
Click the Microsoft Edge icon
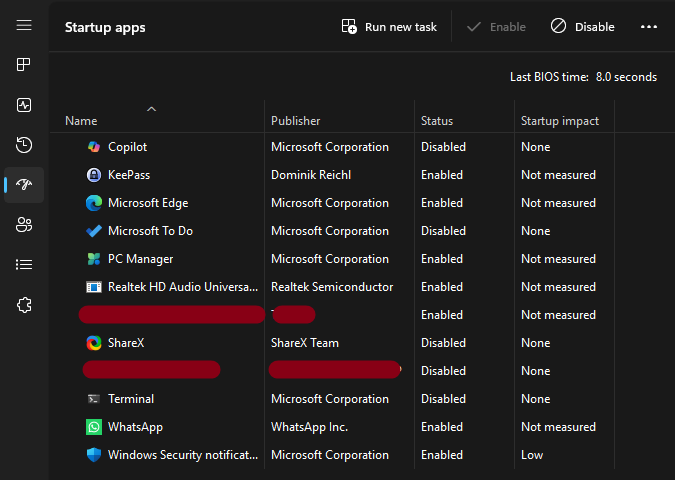(x=94, y=203)
